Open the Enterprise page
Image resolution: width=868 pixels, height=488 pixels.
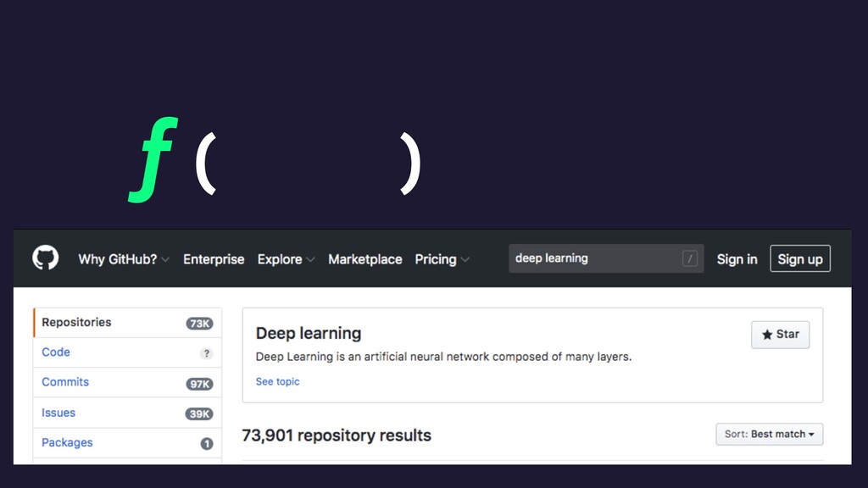pos(214,259)
